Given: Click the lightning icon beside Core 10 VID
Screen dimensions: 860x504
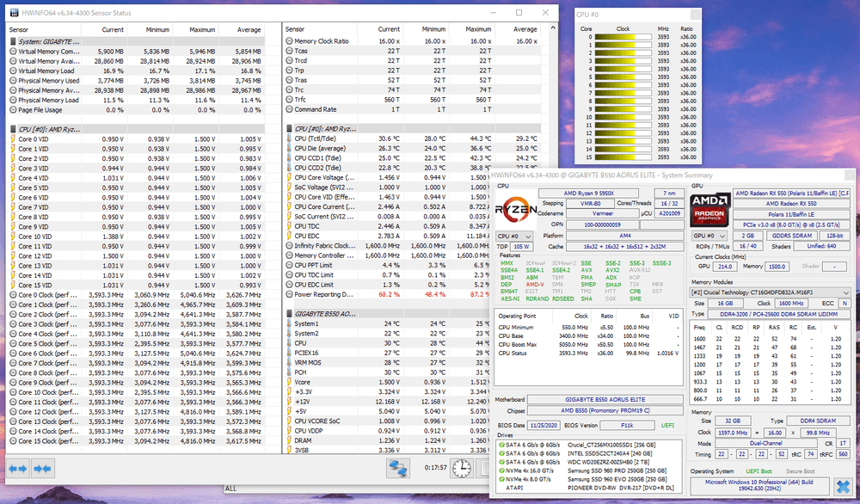Looking at the screenshot, I should 13,237.
